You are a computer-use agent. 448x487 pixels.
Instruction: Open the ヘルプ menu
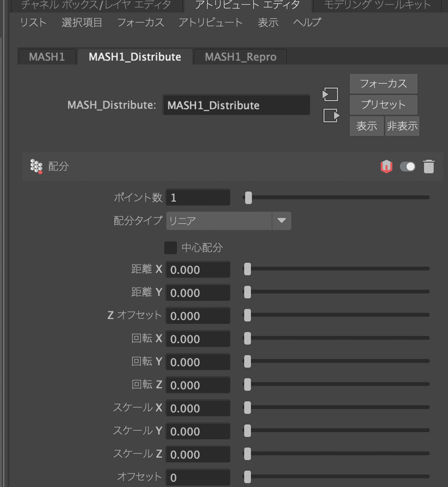coord(307,22)
